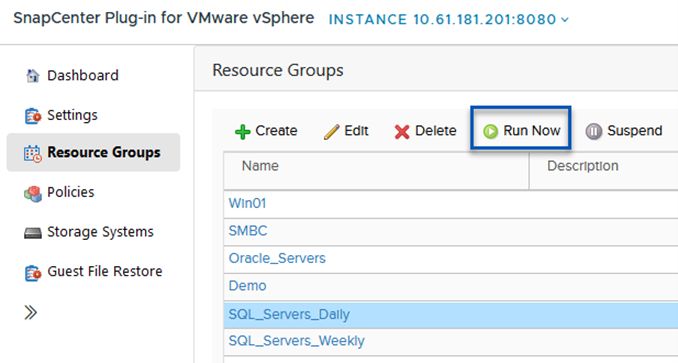
Task: Click the Policies cubes icon
Action: point(33,193)
